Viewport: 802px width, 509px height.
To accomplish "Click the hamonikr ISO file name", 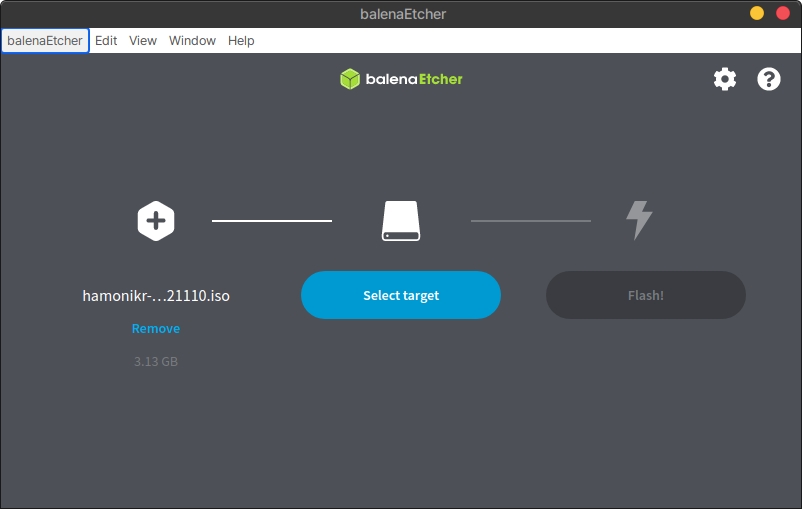I will coord(156,296).
